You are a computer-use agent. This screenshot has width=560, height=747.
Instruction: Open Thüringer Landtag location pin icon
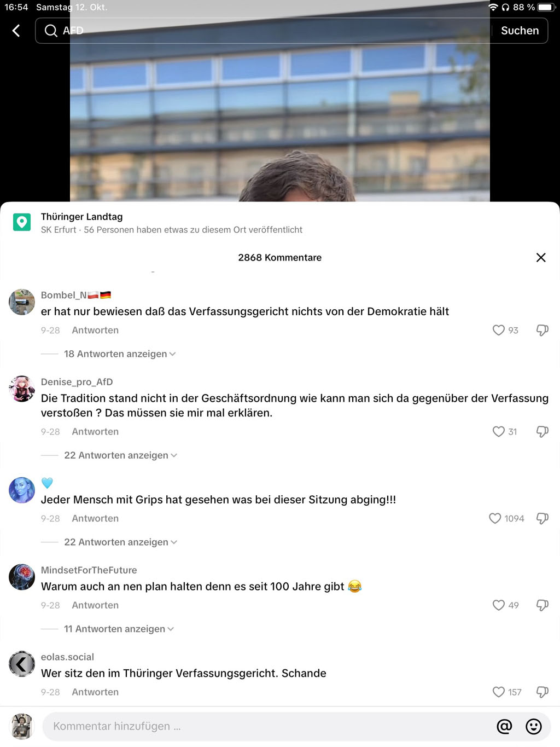(22, 222)
